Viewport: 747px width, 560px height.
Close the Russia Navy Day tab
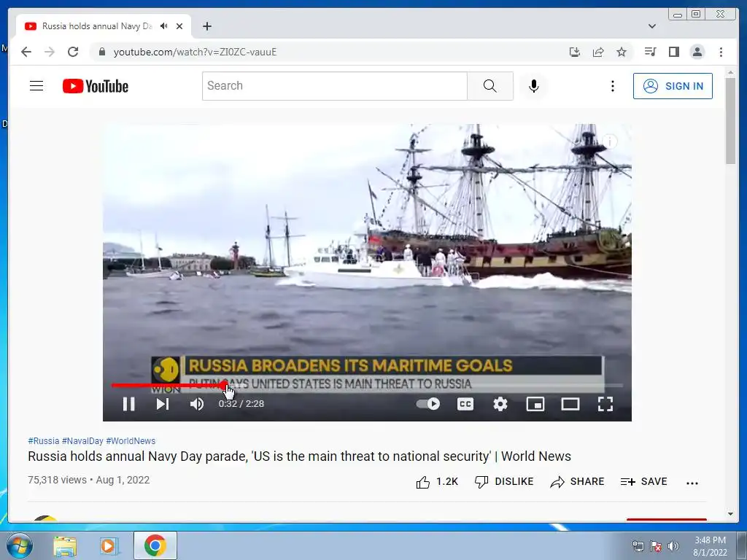click(179, 26)
